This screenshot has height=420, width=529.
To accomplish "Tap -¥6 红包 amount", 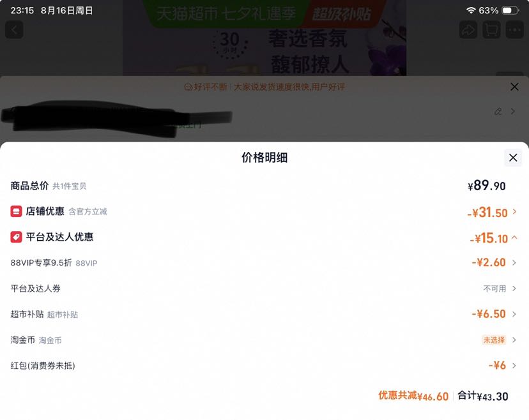I will pos(497,365).
